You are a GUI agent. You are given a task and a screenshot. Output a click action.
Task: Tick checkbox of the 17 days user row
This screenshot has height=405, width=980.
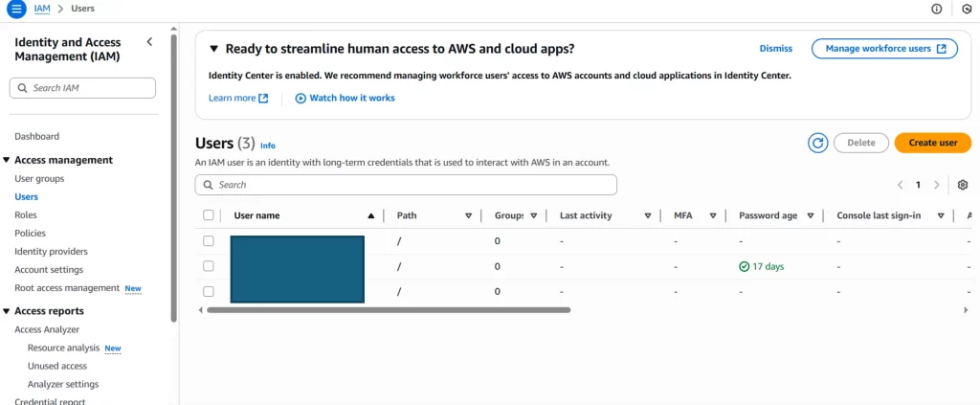pyautogui.click(x=208, y=266)
